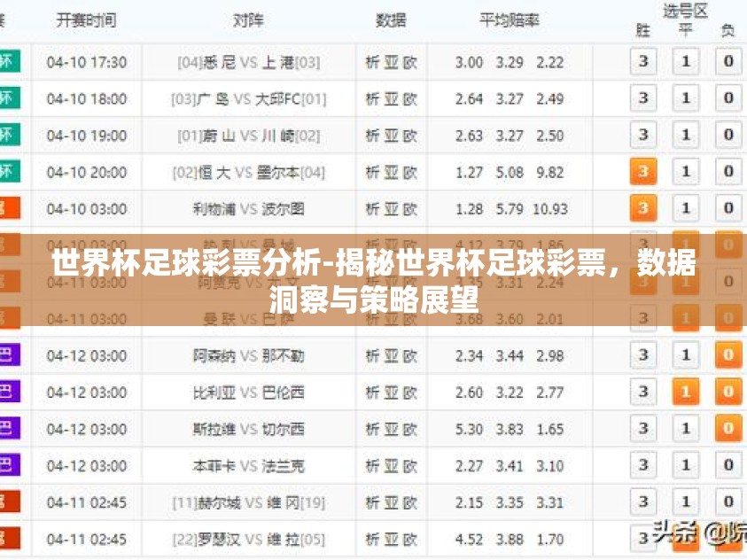Open 析 analysis link for 恒大 VS 墨尔本
The height and width of the screenshot is (560, 747).
(x=372, y=173)
